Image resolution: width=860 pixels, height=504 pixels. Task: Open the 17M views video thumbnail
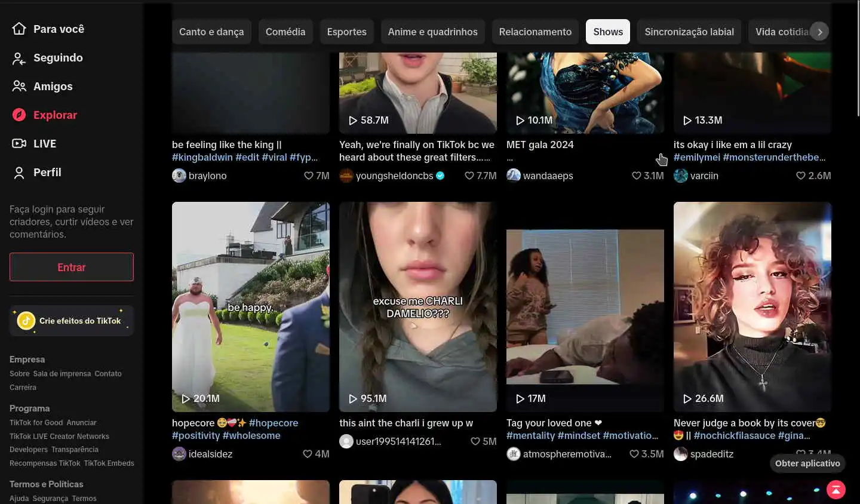click(585, 307)
